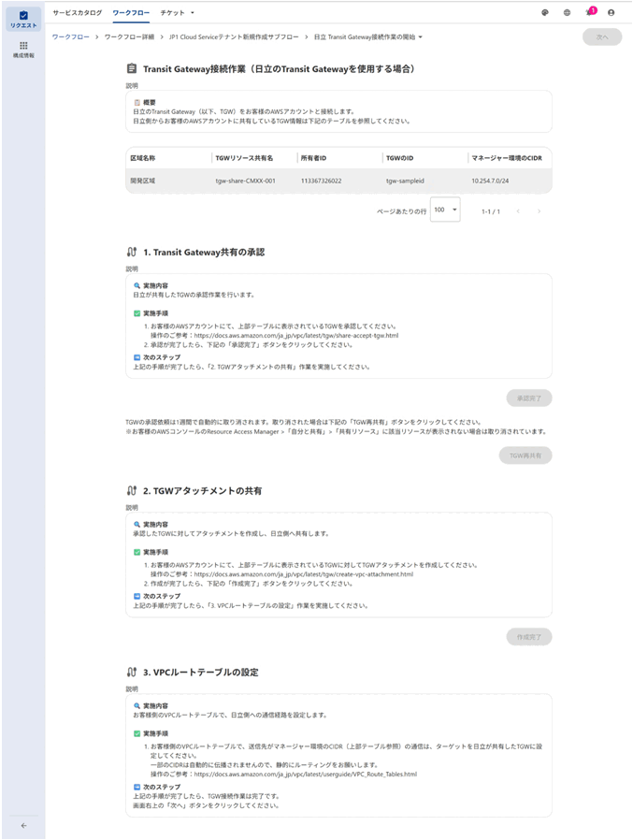Image resolution: width=633 pixels, height=840 pixels.
Task: Open the リクエスト sidebar section
Action: [x=23, y=20]
